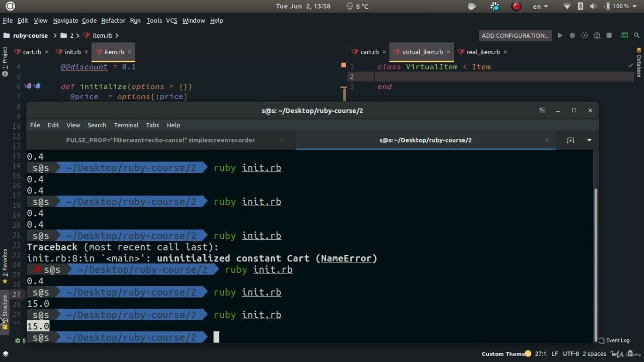Open the Project tool window on the left edge
This screenshot has height=362, width=644.
pyautogui.click(x=5, y=61)
